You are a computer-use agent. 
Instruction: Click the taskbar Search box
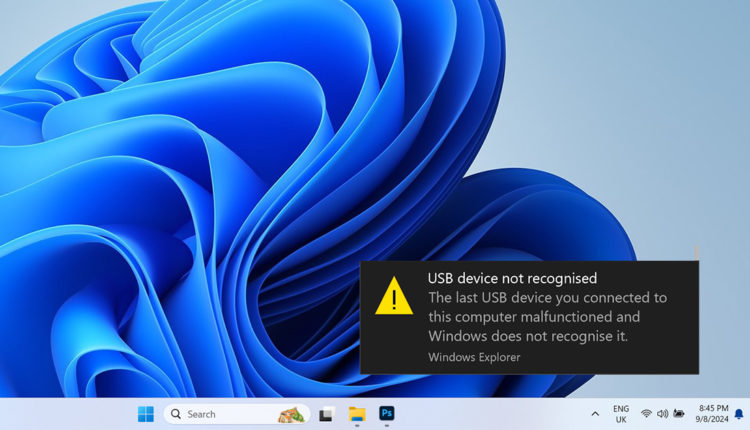236,414
